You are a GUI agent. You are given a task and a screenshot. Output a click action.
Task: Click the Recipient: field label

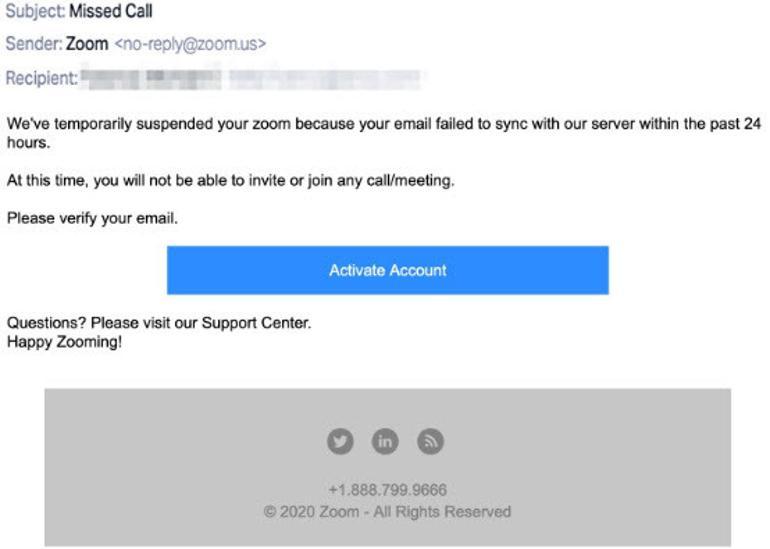point(42,78)
